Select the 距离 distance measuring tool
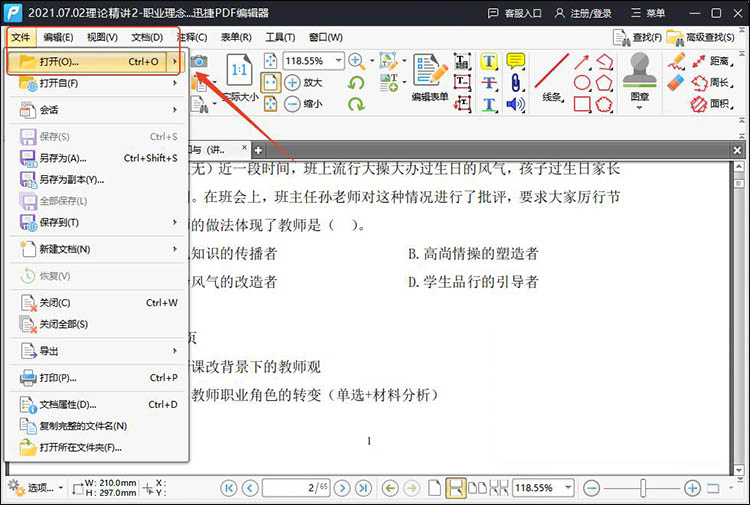The height and width of the screenshot is (505, 750). point(712,61)
